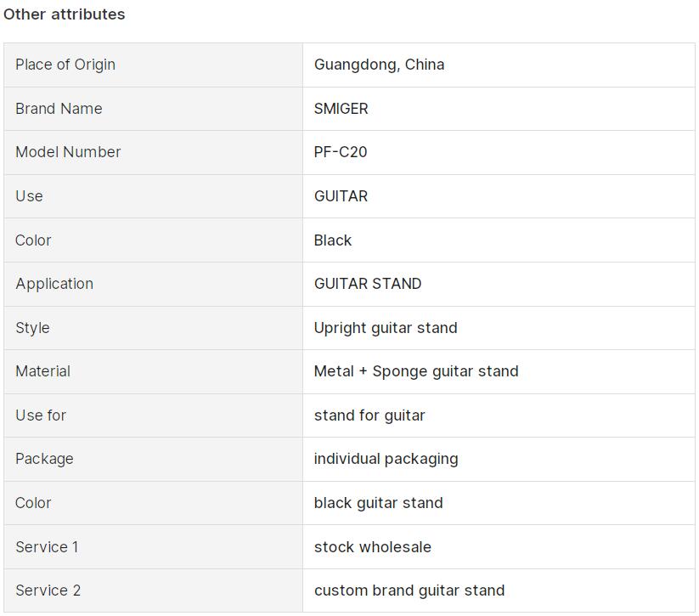
Task: Click the "Brand Name" label
Action: tap(59, 109)
